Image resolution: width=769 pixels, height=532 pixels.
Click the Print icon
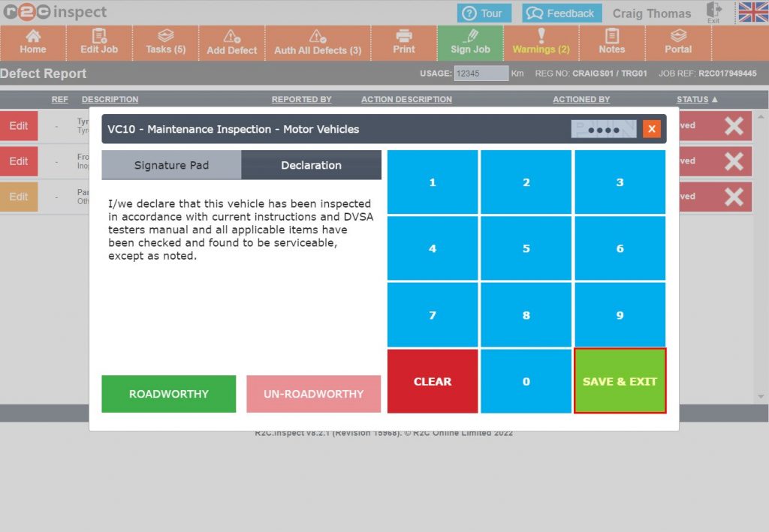click(404, 36)
